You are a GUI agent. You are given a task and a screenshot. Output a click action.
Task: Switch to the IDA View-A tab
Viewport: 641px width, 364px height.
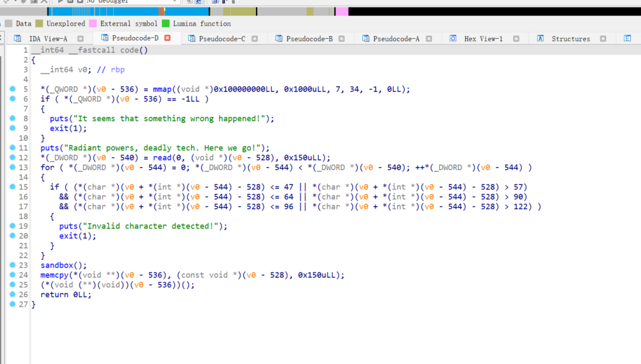click(x=48, y=39)
